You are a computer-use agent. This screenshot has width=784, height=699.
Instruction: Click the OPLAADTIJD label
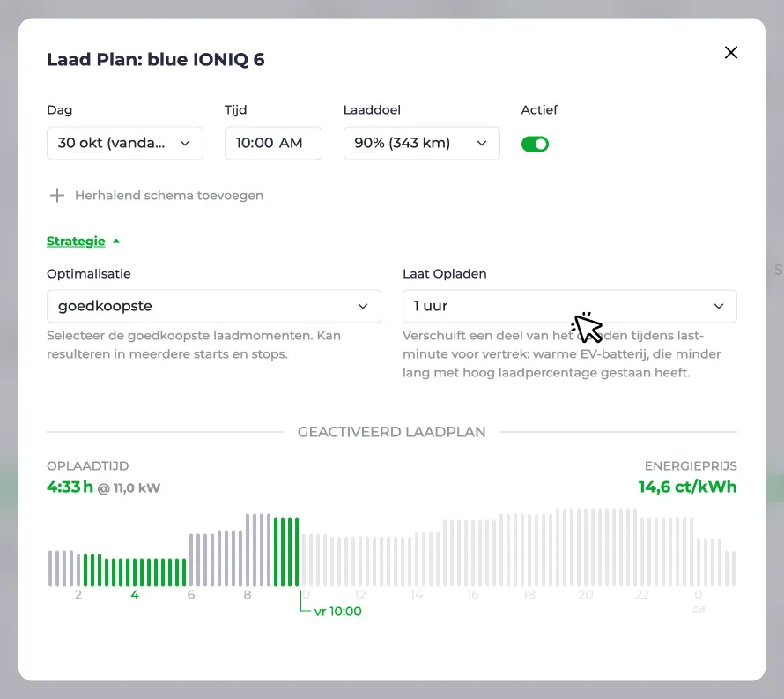click(x=88, y=465)
